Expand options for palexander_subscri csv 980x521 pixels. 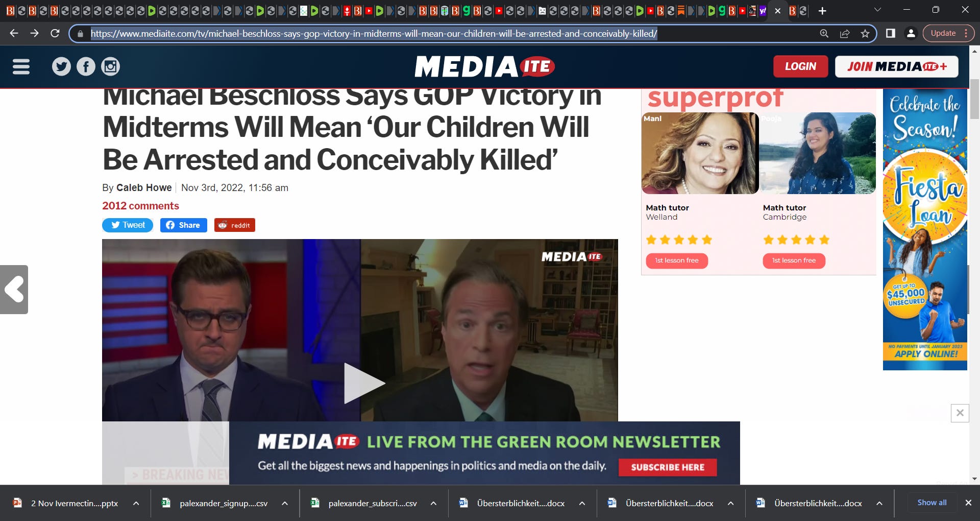click(433, 503)
